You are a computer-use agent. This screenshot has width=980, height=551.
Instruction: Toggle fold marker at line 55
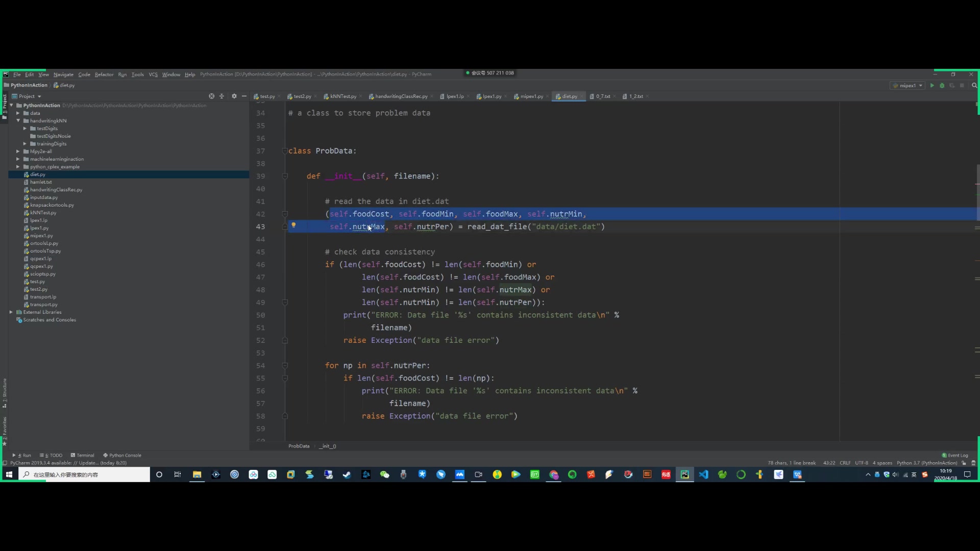pos(285,378)
